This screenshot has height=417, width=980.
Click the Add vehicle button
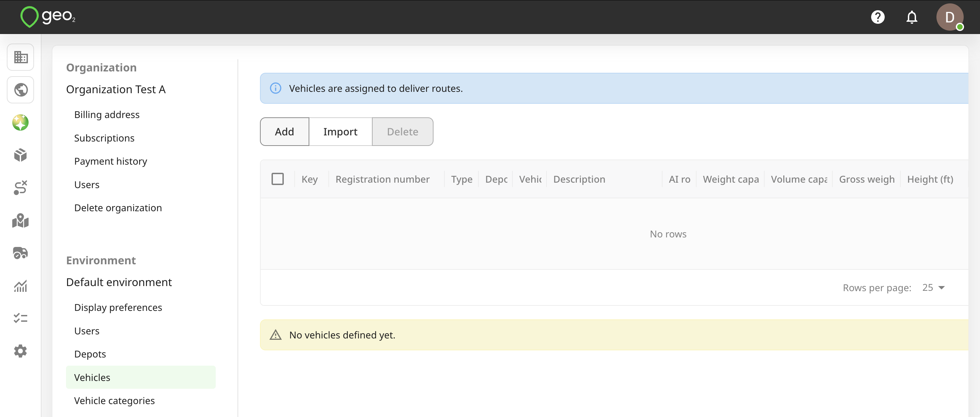pos(284,132)
